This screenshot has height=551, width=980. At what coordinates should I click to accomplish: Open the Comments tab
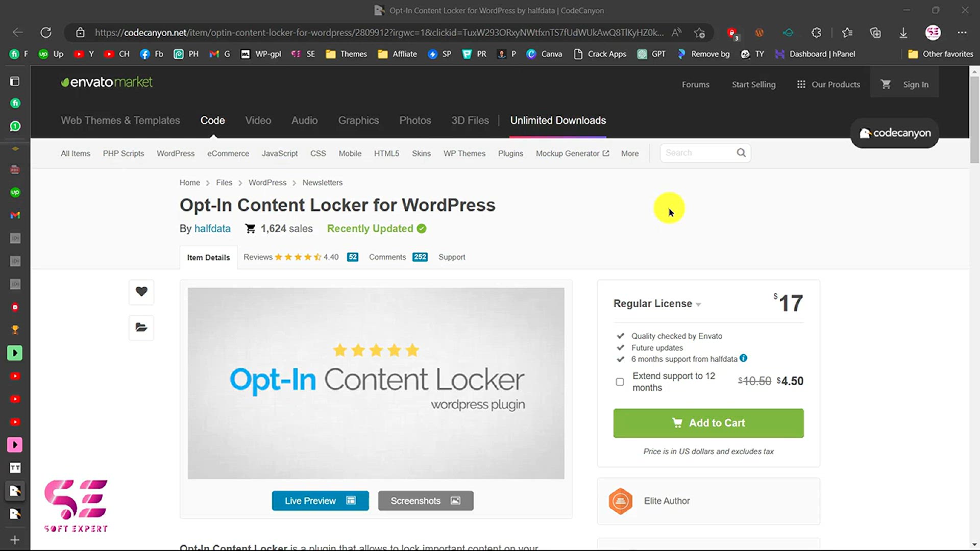click(x=398, y=257)
